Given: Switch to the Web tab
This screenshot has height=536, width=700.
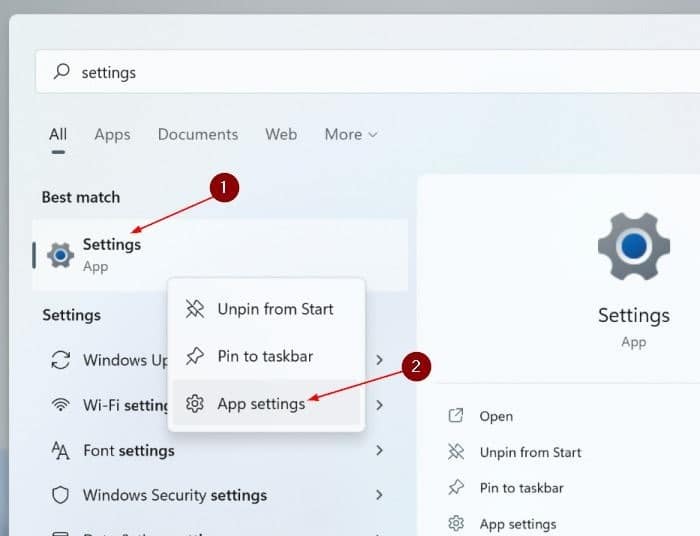Looking at the screenshot, I should click(281, 134).
